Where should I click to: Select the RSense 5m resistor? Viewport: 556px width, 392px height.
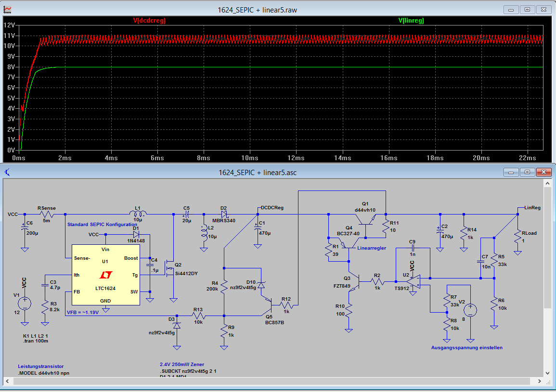click(x=46, y=215)
